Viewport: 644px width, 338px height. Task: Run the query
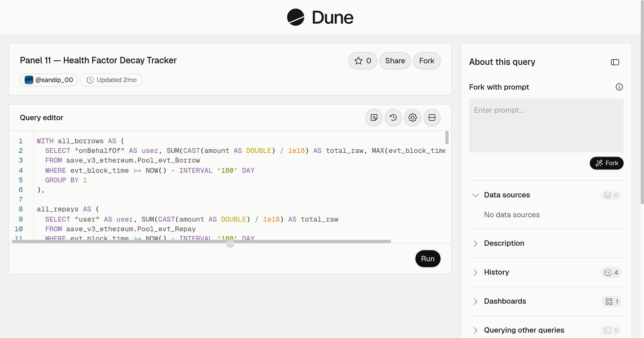[428, 259]
